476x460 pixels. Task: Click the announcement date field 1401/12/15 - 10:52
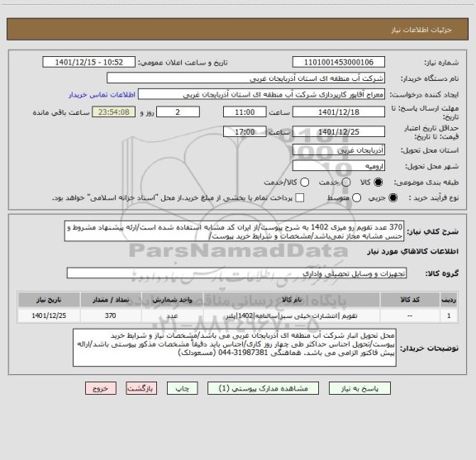point(89,62)
